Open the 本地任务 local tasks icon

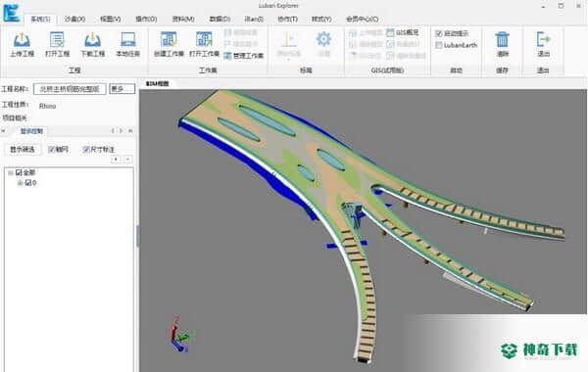click(x=127, y=44)
